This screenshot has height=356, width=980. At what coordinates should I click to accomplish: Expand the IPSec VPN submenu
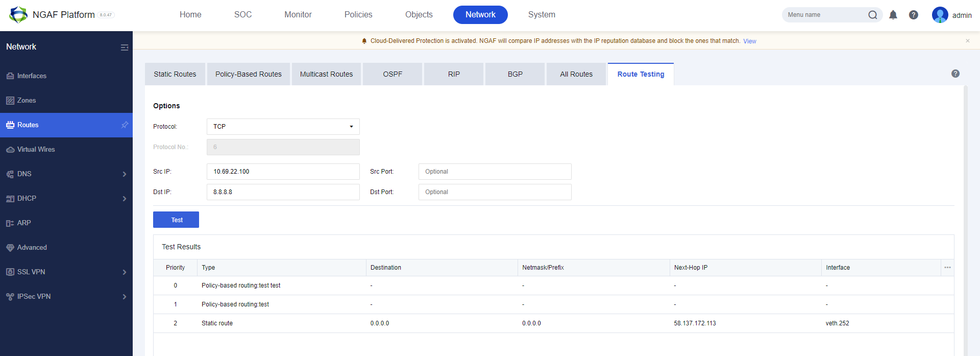[x=124, y=297]
